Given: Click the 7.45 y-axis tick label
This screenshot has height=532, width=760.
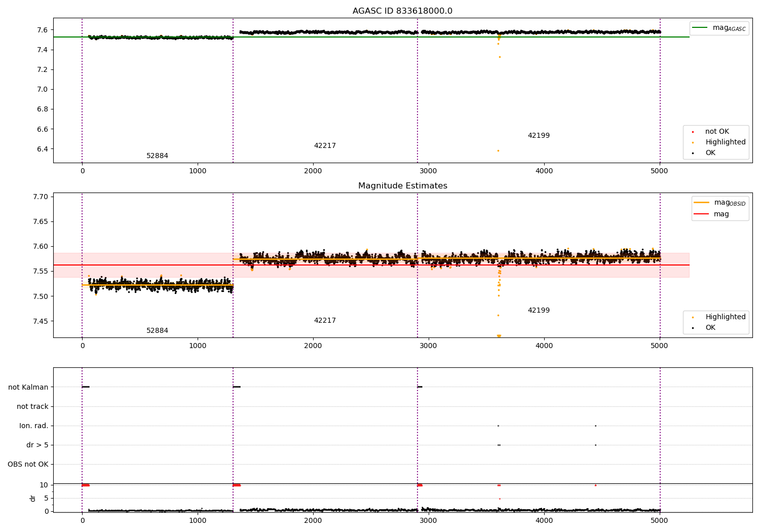Looking at the screenshot, I should pyautogui.click(x=40, y=321).
